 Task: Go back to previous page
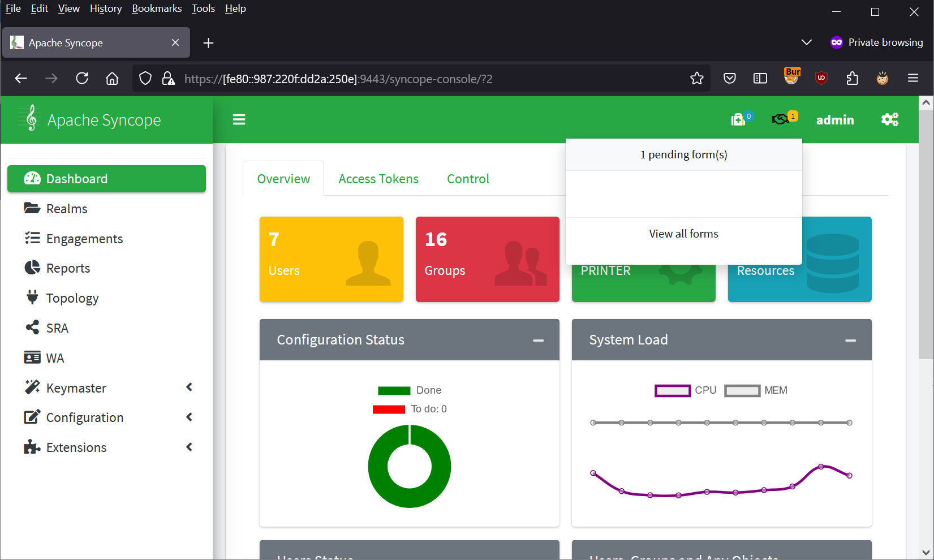(x=21, y=78)
